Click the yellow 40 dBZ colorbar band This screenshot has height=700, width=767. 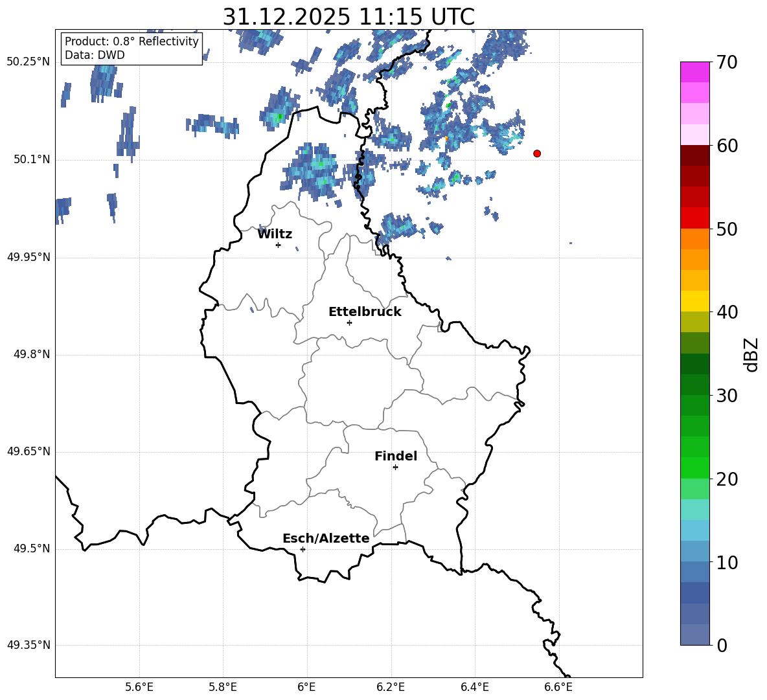coord(695,301)
